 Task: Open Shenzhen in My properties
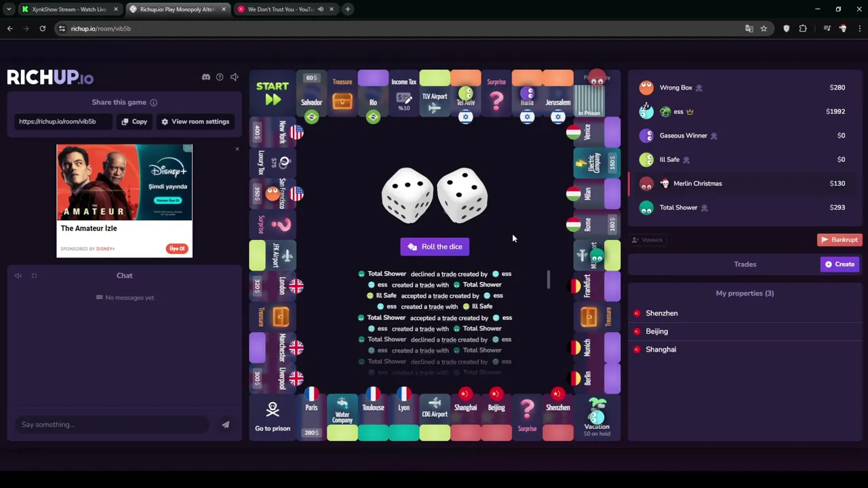click(x=744, y=313)
